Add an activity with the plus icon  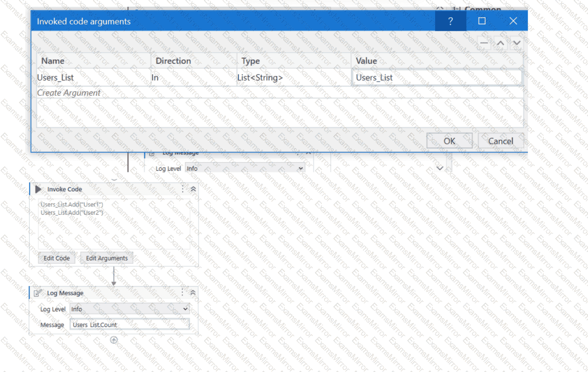point(114,340)
